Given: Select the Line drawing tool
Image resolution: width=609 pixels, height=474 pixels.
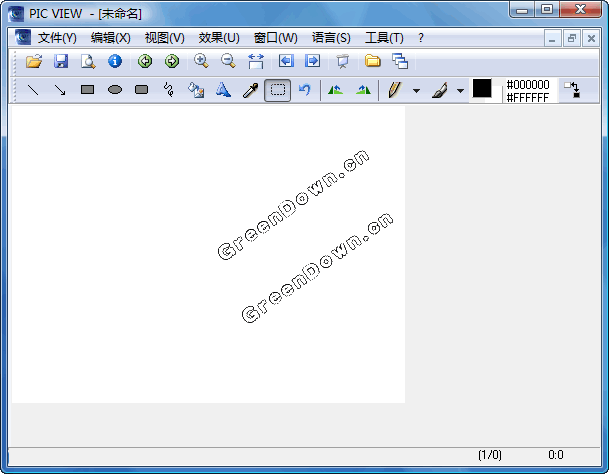Looking at the screenshot, I should (x=33, y=90).
